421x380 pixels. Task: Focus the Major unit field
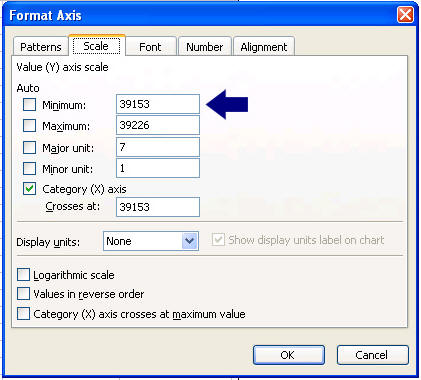158,147
